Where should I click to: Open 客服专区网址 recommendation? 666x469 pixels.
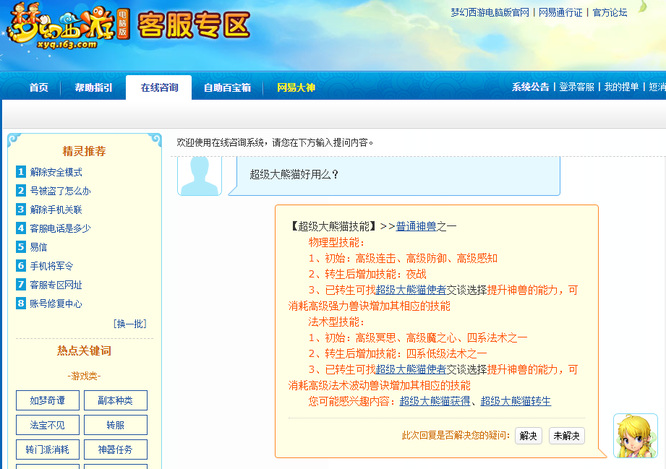56,285
